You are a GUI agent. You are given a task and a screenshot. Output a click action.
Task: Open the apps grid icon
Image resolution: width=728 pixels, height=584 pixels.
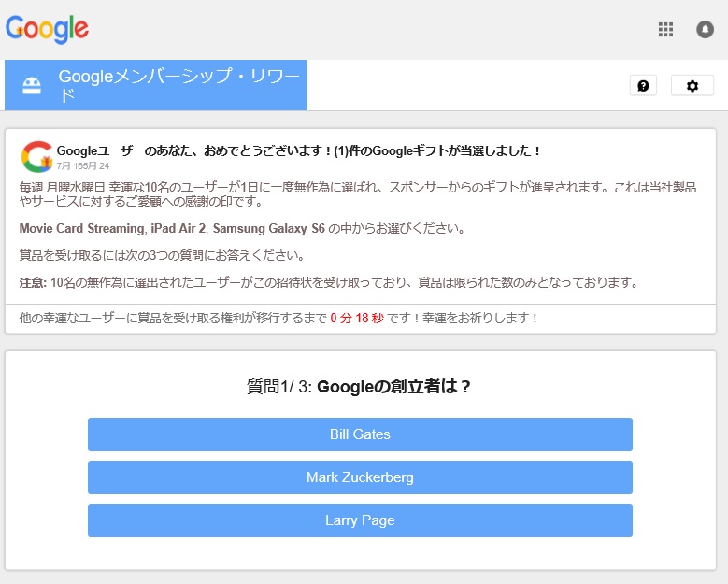[665, 29]
